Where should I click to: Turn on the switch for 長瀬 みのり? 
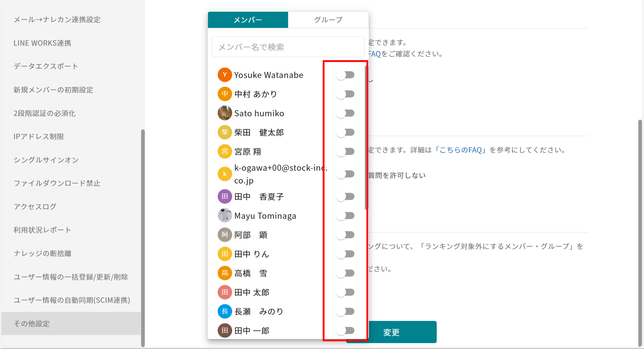(x=345, y=311)
